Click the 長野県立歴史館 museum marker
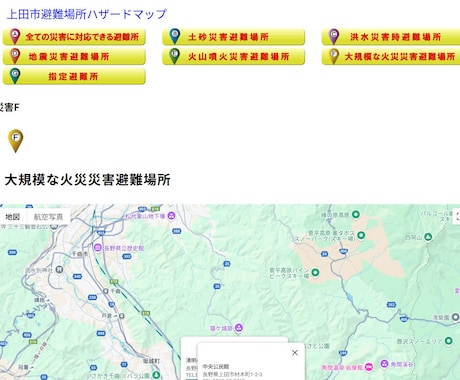 coord(98,248)
